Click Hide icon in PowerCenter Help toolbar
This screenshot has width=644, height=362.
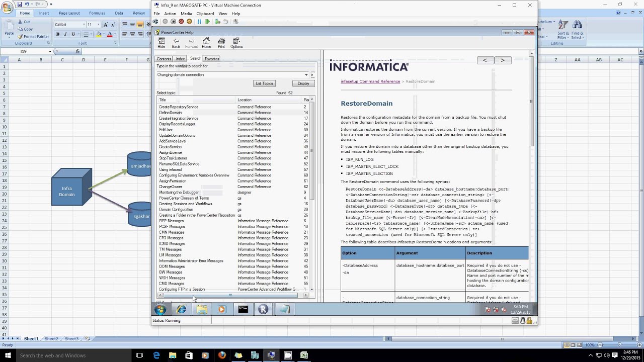coord(161,43)
